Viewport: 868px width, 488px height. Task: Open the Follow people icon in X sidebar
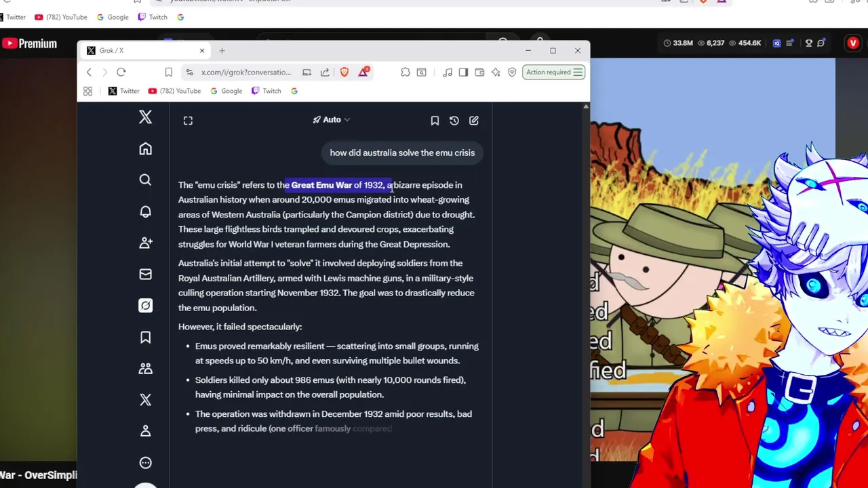pos(145,243)
